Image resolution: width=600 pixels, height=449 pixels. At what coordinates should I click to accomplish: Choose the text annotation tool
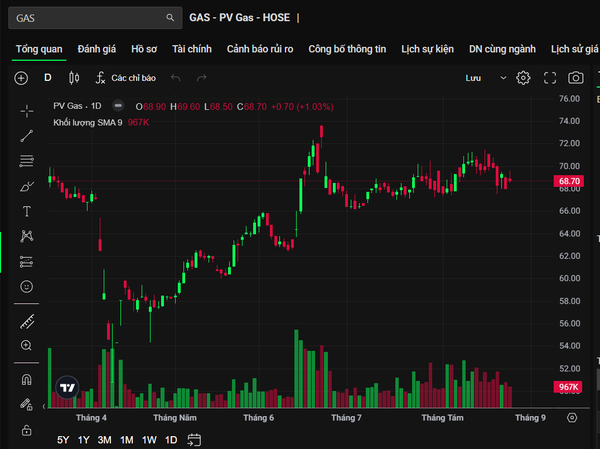(27, 211)
